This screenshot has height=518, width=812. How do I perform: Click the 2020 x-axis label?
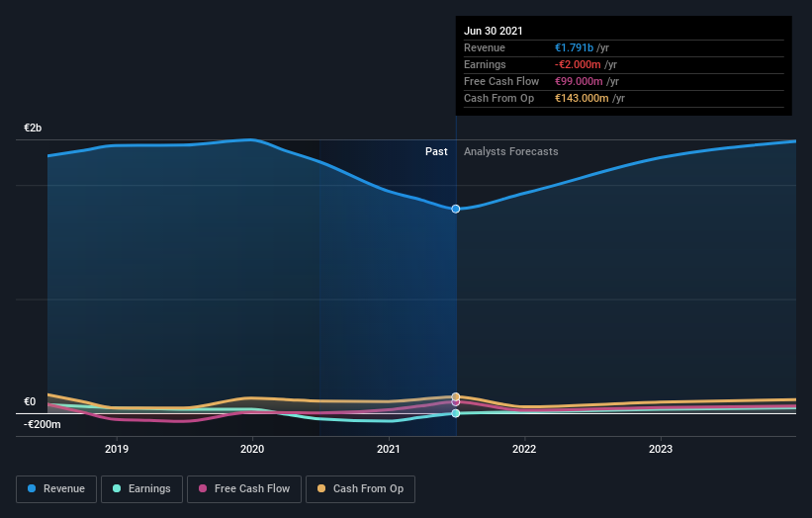(252, 449)
